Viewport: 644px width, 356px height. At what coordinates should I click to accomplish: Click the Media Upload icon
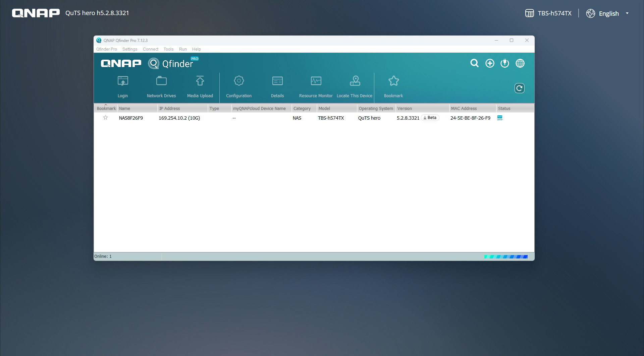[x=200, y=81]
